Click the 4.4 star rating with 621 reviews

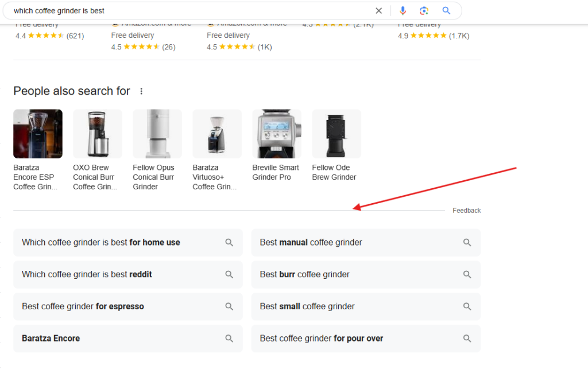pos(50,36)
